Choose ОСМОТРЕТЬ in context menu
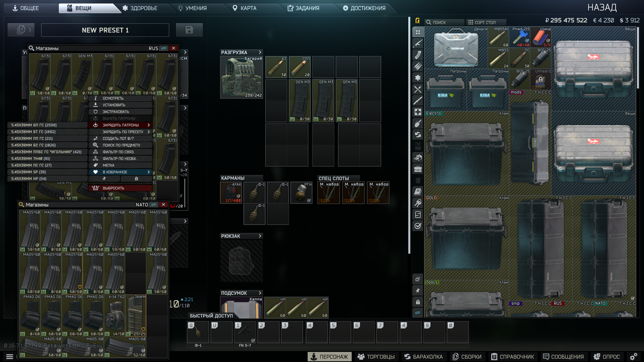The image size is (644, 362). click(x=120, y=99)
